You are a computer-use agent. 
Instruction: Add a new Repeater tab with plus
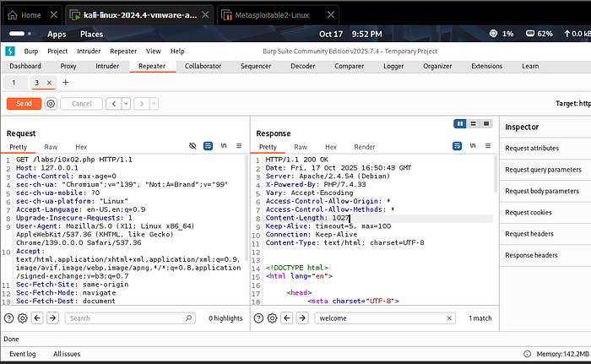(66, 82)
